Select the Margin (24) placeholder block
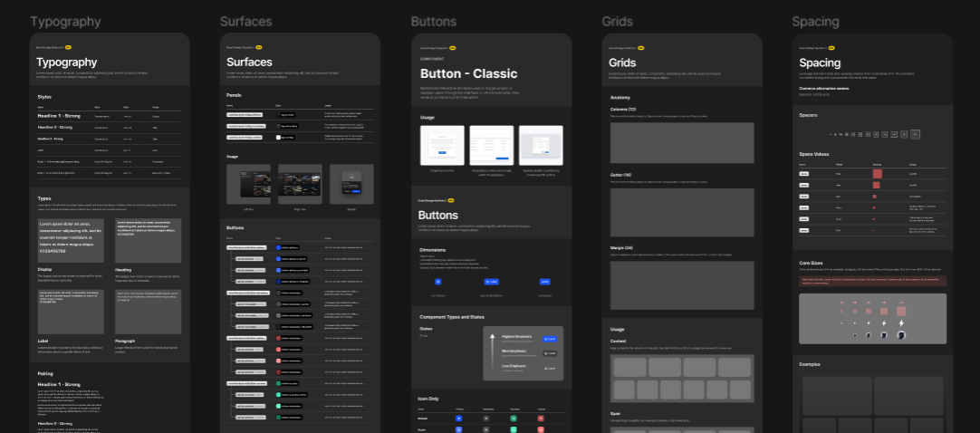The image size is (980, 433). click(682, 285)
